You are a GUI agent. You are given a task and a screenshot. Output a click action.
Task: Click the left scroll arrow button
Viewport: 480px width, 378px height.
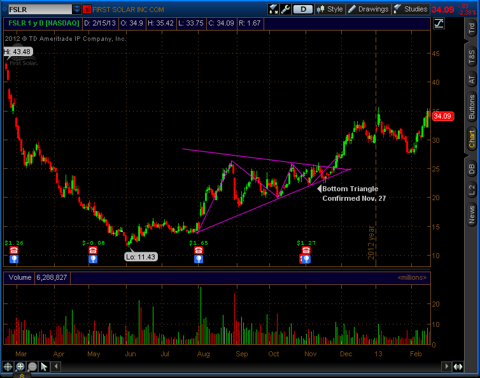(x=56, y=367)
